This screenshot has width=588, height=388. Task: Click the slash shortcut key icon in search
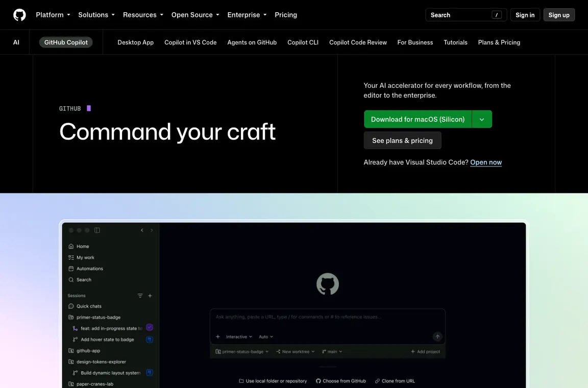tap(497, 15)
